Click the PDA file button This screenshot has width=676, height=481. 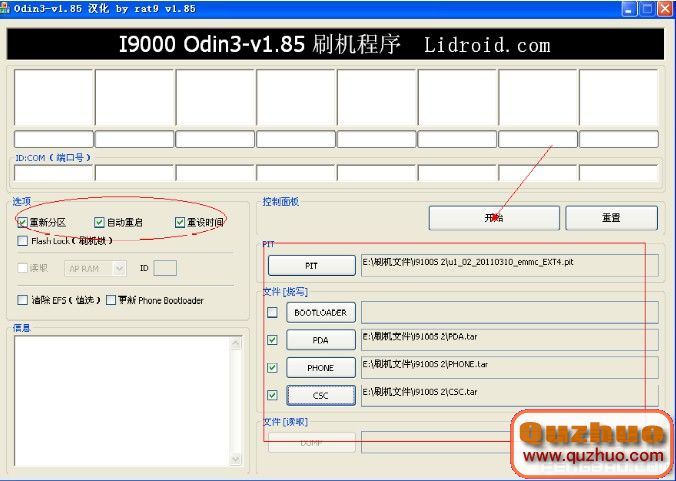tap(321, 340)
